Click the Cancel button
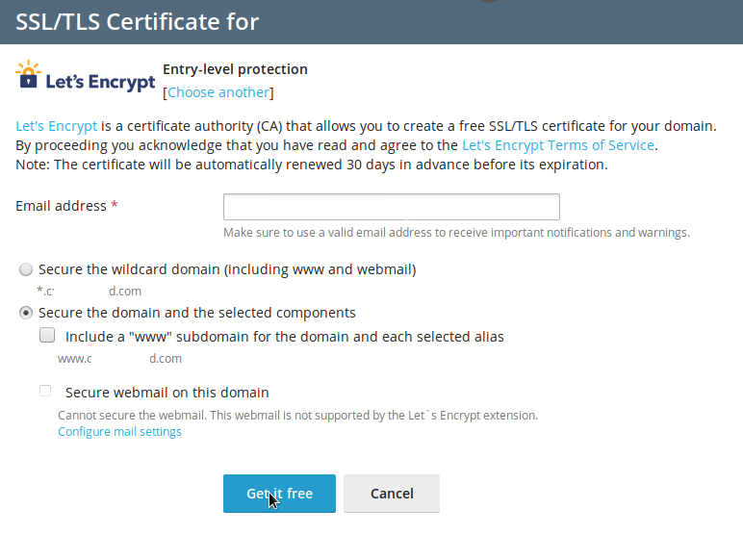 [x=392, y=494]
